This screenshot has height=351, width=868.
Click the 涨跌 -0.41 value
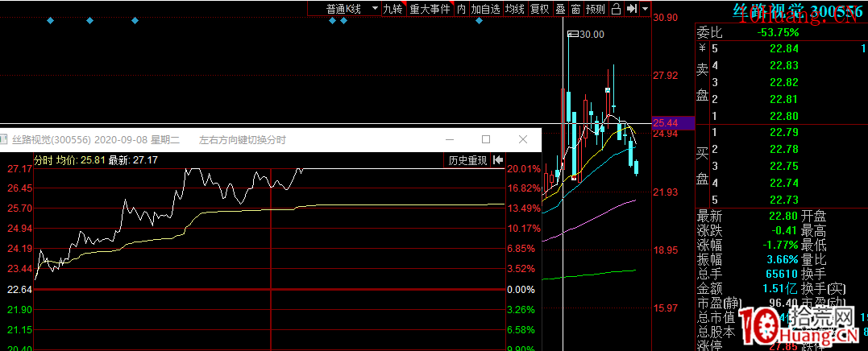point(786,230)
